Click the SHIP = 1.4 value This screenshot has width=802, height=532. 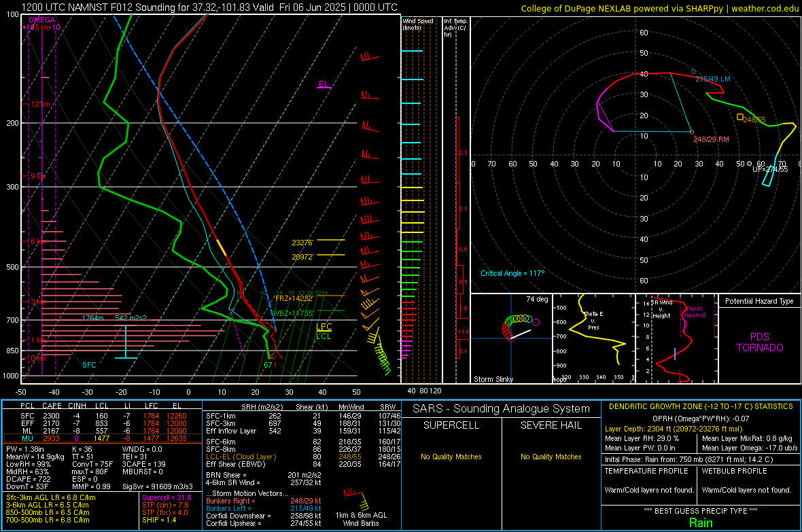click(x=159, y=520)
